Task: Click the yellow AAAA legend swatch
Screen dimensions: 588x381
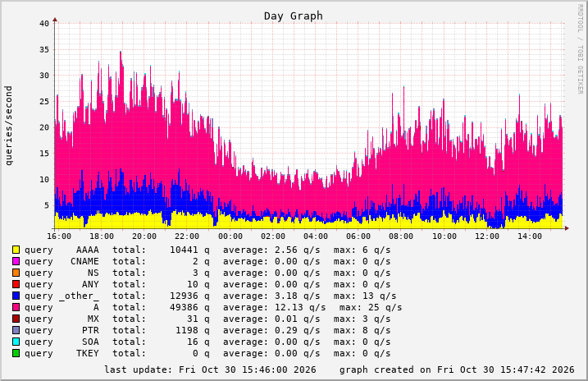Action: (16, 250)
